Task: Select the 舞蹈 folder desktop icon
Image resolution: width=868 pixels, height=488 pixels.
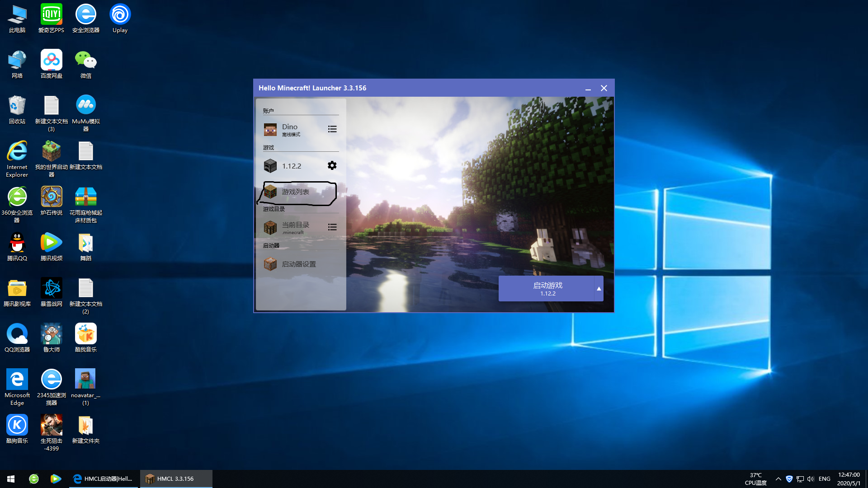Action: click(86, 247)
